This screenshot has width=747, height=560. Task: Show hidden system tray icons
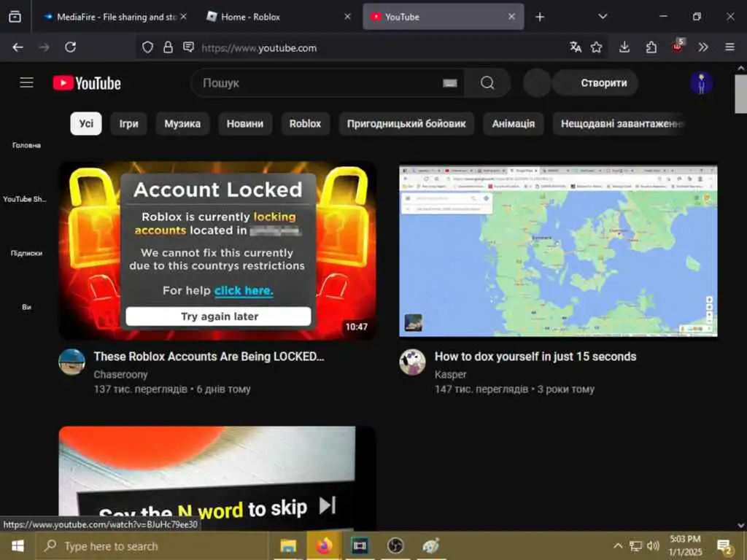coord(618,545)
